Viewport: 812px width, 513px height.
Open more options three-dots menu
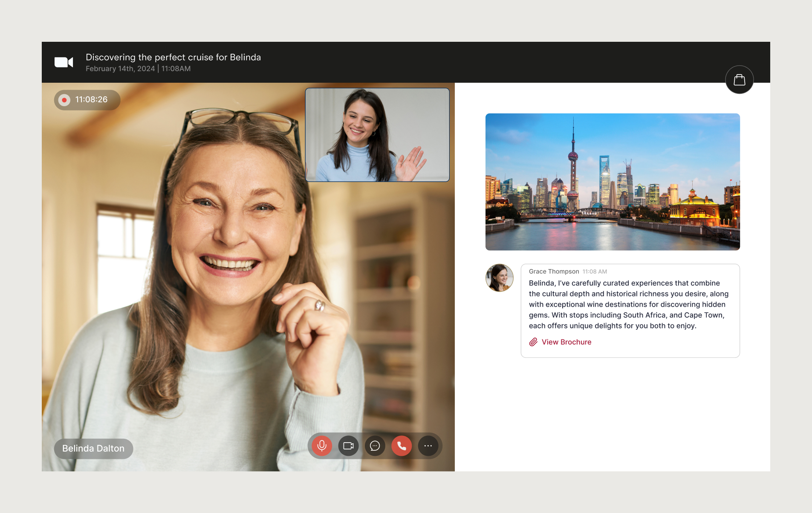428,446
